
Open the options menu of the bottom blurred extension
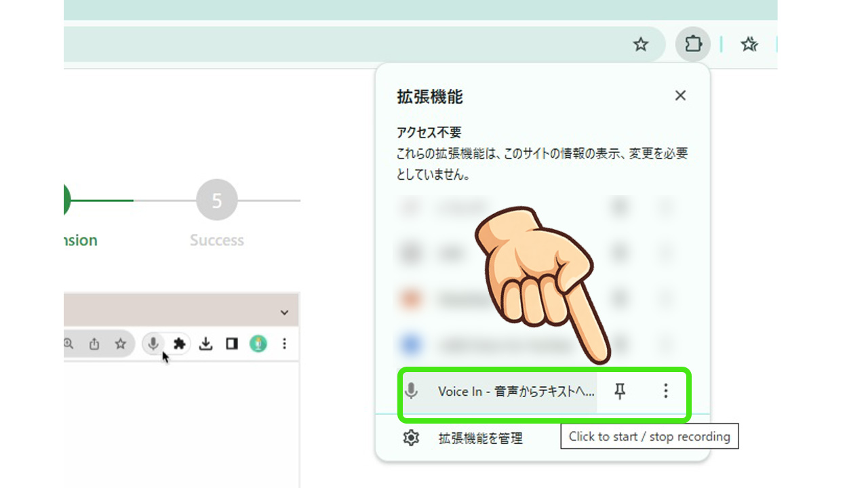pyautogui.click(x=666, y=345)
